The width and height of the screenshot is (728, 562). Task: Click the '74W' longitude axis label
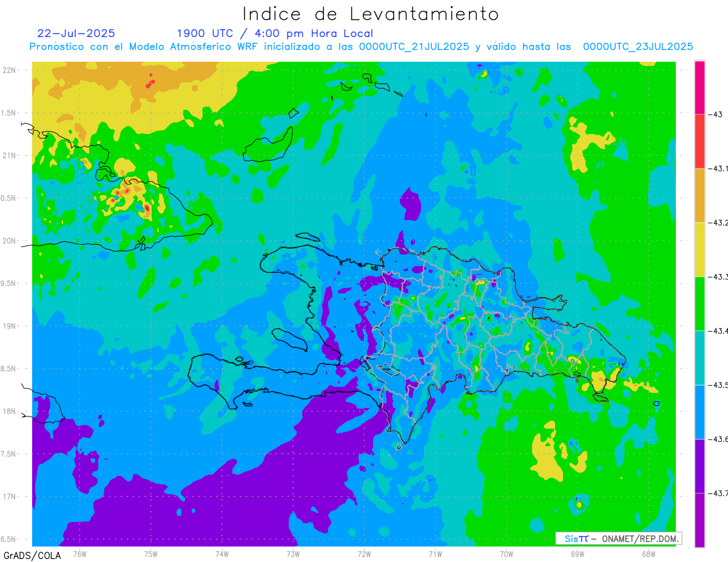(x=222, y=554)
